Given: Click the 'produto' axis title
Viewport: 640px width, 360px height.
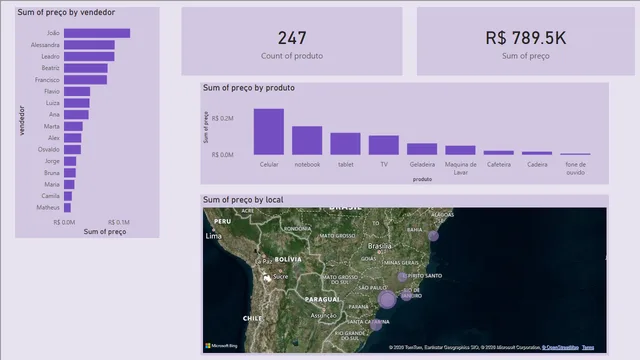Looking at the screenshot, I should (422, 179).
